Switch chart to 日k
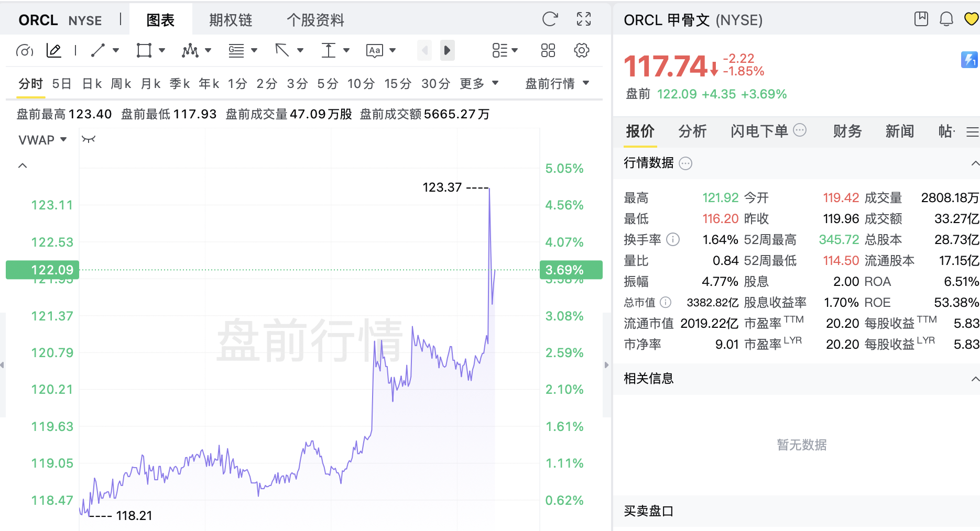The image size is (980, 531). [92, 83]
